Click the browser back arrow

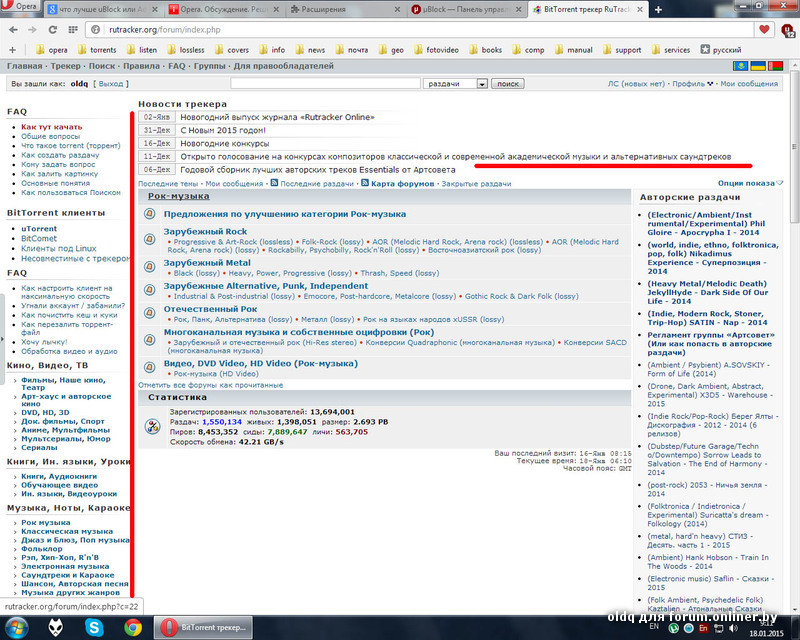tap(12, 29)
